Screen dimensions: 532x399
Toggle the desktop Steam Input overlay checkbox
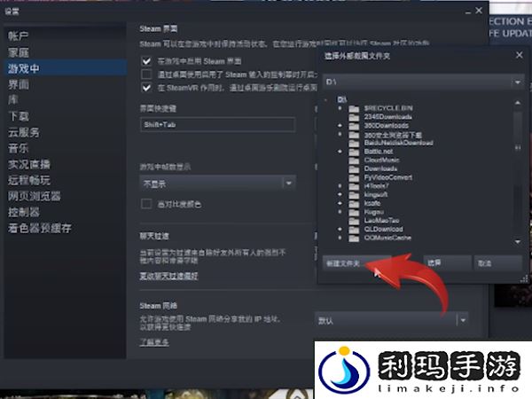[146, 74]
